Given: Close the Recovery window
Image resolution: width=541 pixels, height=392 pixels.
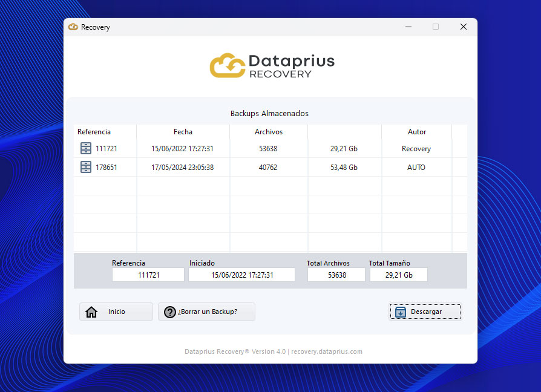Looking at the screenshot, I should click(x=464, y=27).
